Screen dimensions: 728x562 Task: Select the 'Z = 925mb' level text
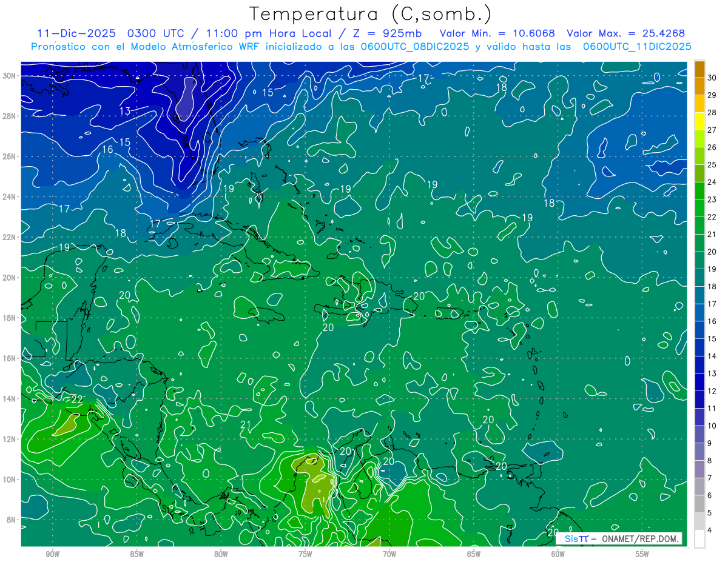click(x=386, y=33)
